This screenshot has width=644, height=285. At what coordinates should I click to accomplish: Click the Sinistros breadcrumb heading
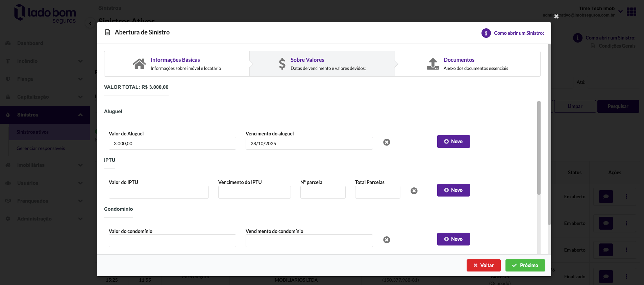(110, 8)
